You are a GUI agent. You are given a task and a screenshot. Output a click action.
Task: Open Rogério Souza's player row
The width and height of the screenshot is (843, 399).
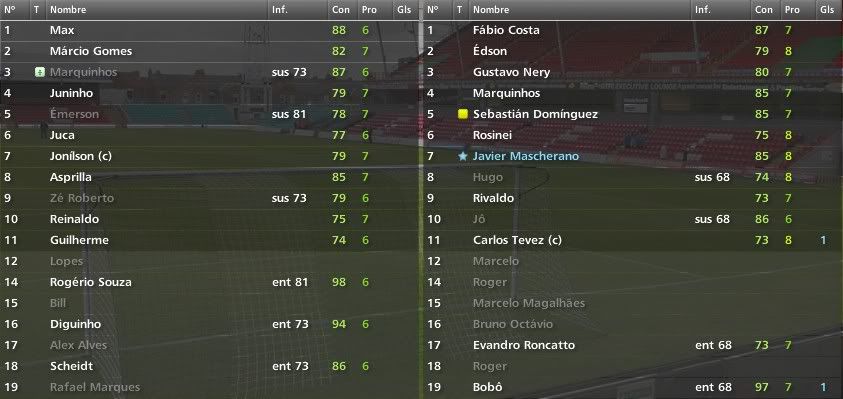point(211,282)
